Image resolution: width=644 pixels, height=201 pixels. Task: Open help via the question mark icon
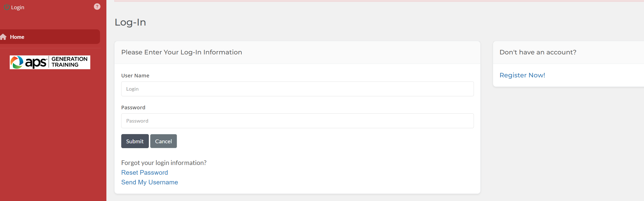click(x=97, y=7)
